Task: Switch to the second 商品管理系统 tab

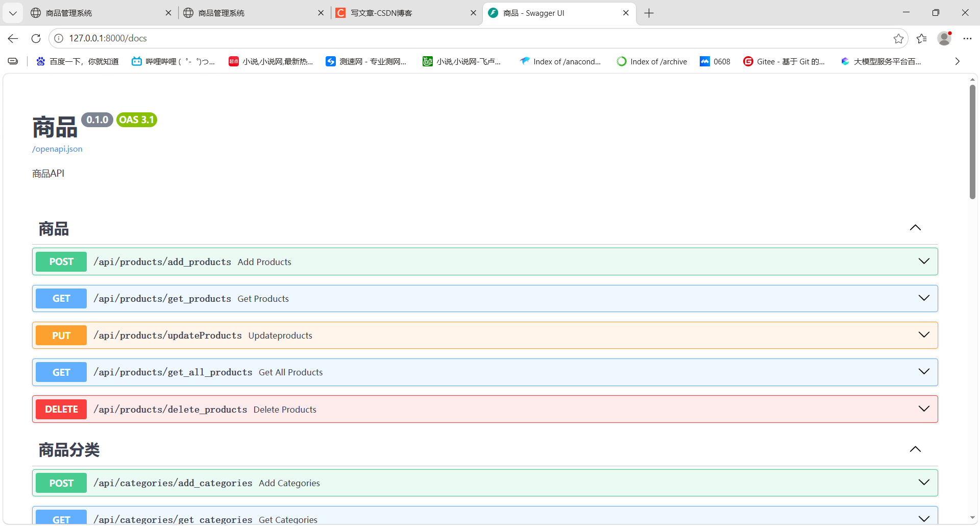Action: click(254, 13)
